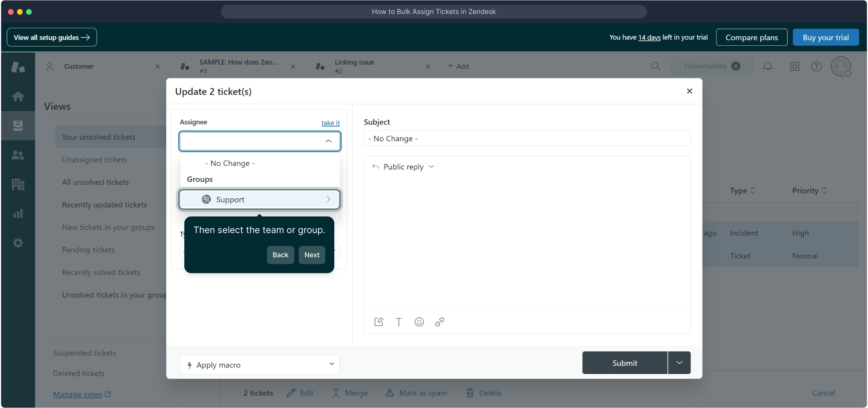This screenshot has height=408, width=868.
Task: Switch to SAMPLE How does Zen tab
Action: (x=238, y=66)
